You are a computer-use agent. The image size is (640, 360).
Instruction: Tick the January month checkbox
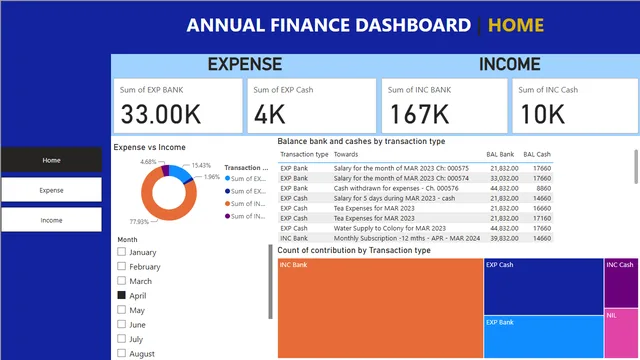coord(121,251)
